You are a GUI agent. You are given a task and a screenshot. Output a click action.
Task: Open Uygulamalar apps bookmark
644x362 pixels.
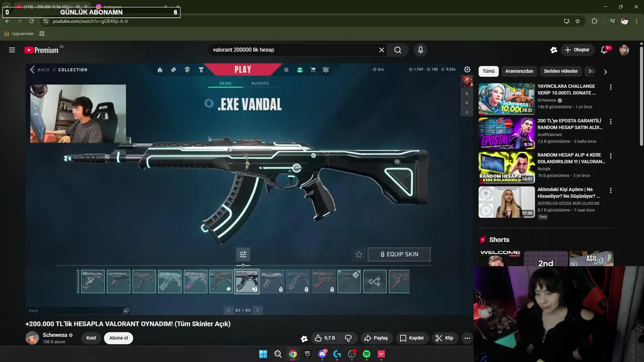click(19, 34)
